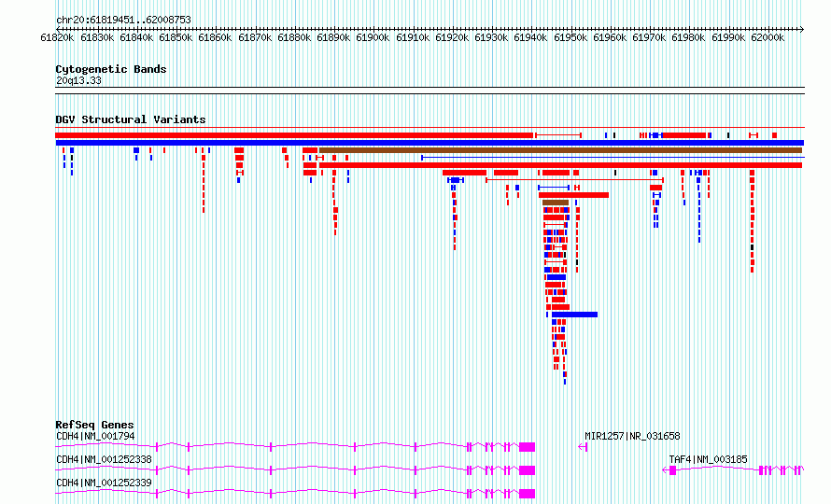Click the 61880k ruler tick label
The height and width of the screenshot is (504, 831).
[x=294, y=37]
